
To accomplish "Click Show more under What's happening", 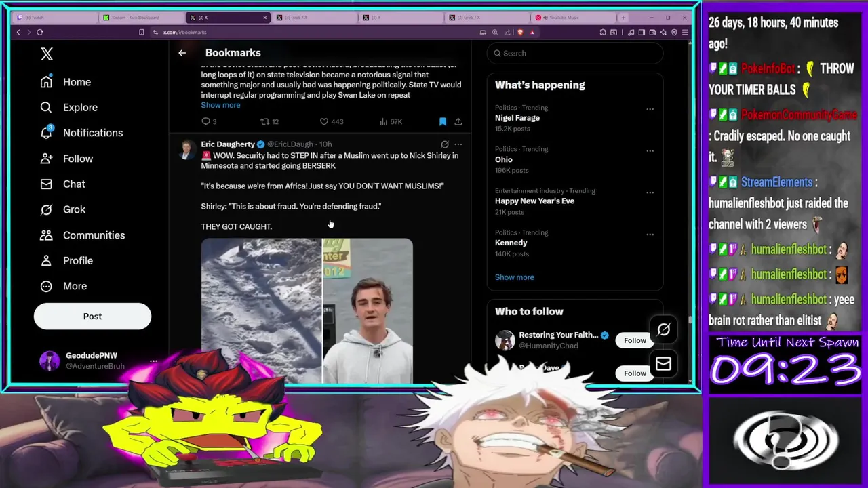I will point(515,277).
